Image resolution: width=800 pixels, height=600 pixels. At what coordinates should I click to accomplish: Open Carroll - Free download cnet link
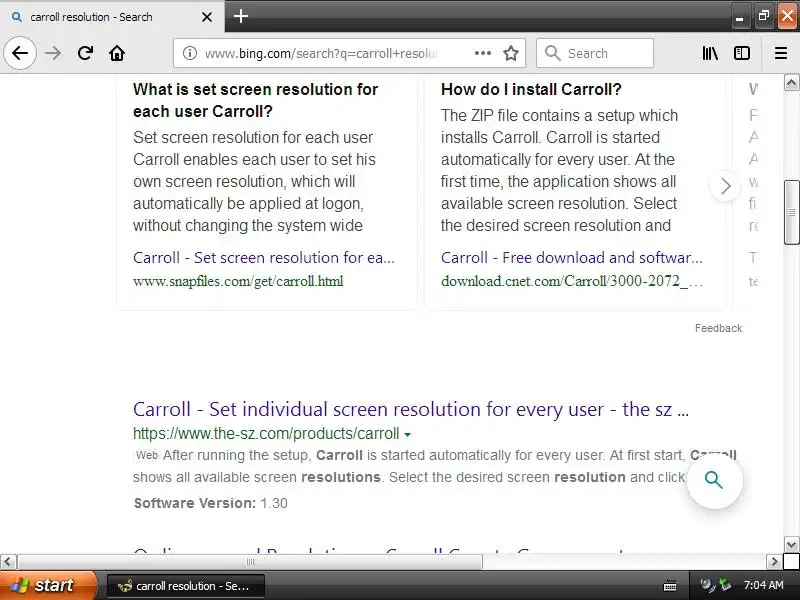[571, 258]
